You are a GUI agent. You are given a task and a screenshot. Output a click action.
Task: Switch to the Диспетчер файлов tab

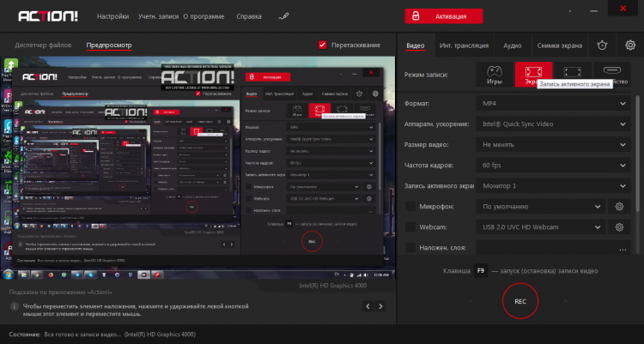[x=43, y=45]
